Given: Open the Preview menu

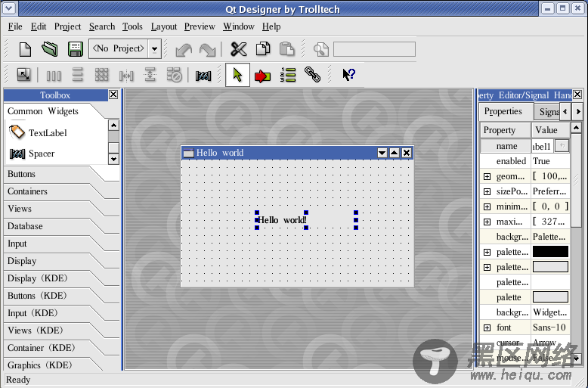Looking at the screenshot, I should [200, 26].
